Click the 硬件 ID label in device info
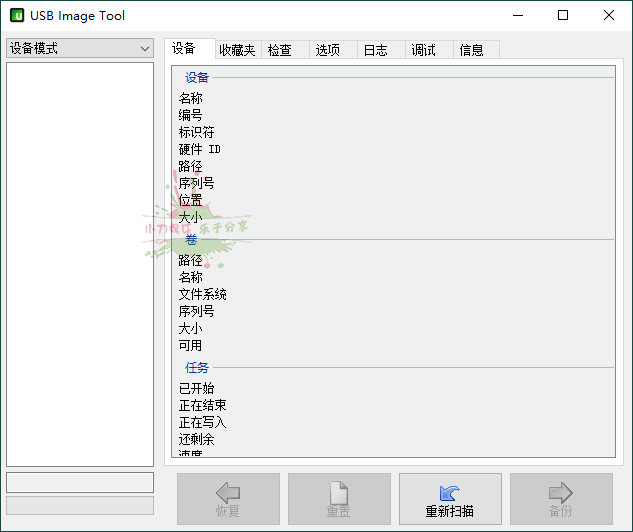 [x=200, y=149]
